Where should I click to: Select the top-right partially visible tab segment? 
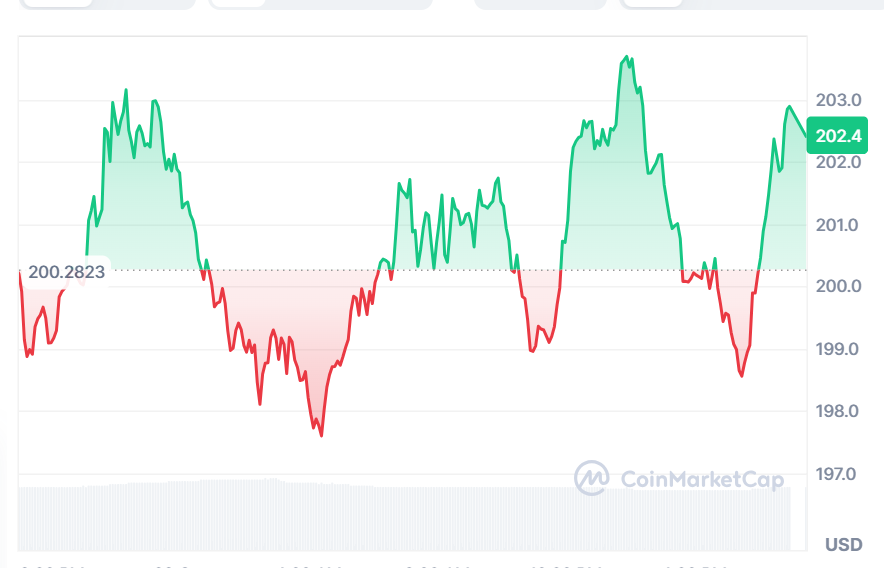(x=750, y=4)
